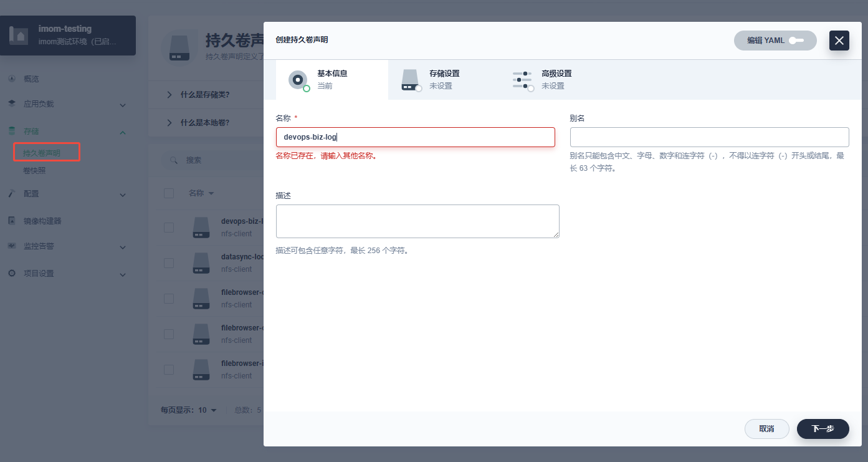This screenshot has width=868, height=462.
Task: Click the 概览 overview sidebar icon
Action: point(12,79)
